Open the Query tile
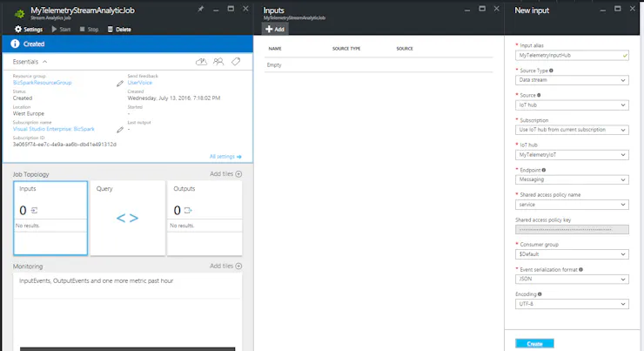This screenshot has width=644, height=351. tap(128, 219)
